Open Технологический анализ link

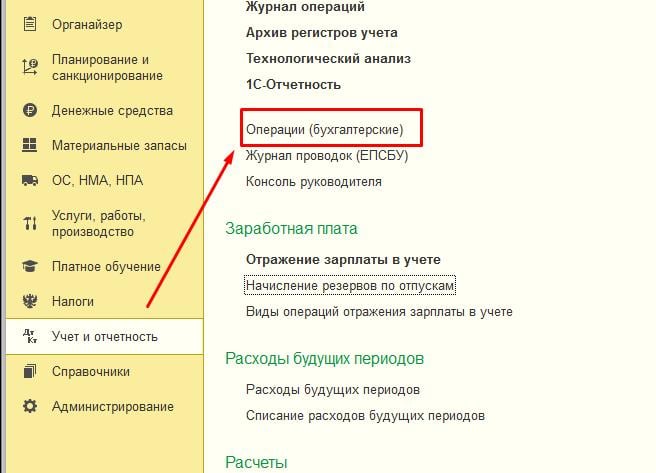point(328,59)
